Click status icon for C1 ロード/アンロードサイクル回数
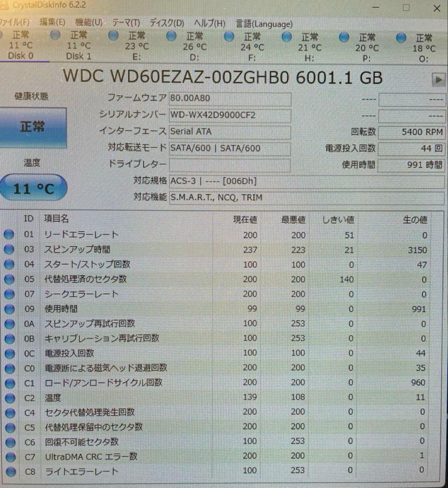The width and height of the screenshot is (448, 488). 10,383
